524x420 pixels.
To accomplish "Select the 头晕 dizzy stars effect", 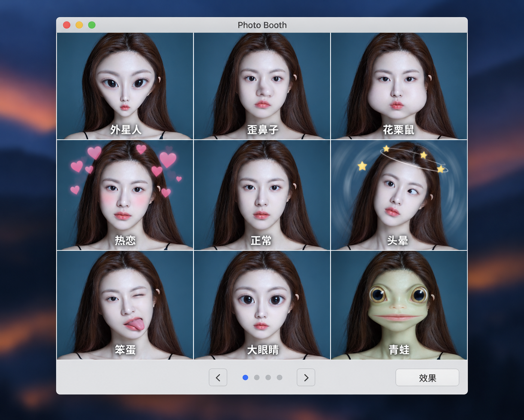I will coord(399,195).
